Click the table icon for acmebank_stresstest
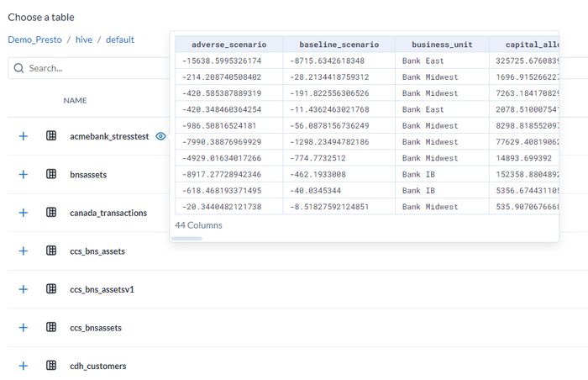Viewport: 588px width, 380px height. 51,136
